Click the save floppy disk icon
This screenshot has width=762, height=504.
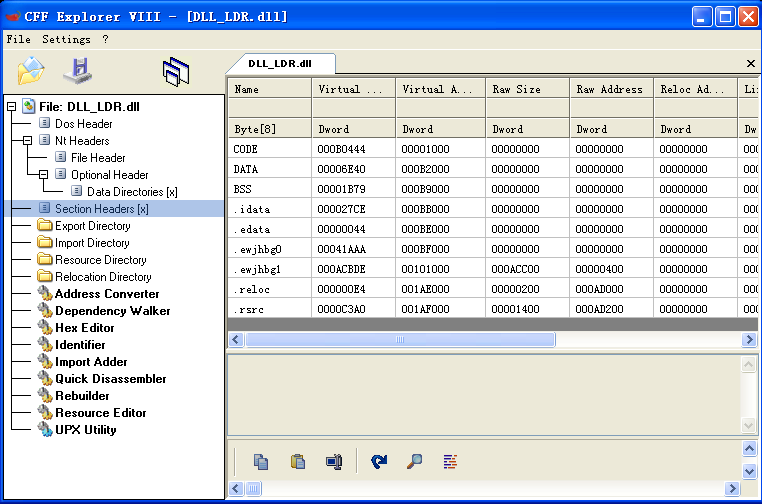(78, 71)
